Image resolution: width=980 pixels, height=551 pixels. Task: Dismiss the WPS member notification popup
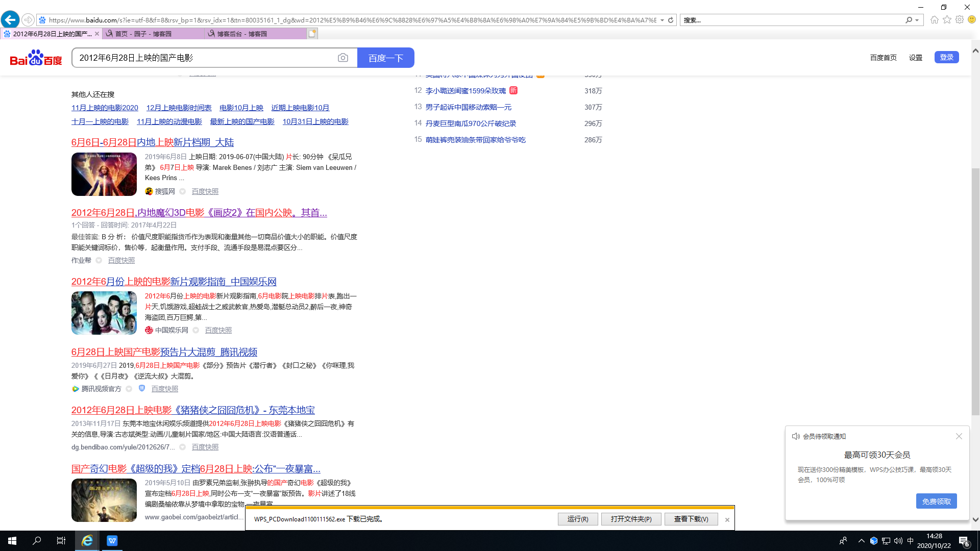click(959, 436)
